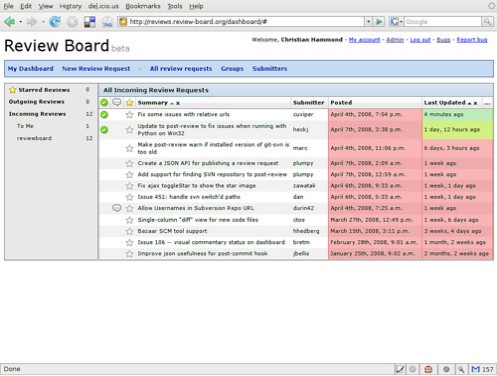Open the Bookmarks menu
This screenshot has height=376, width=497.
[x=143, y=6]
